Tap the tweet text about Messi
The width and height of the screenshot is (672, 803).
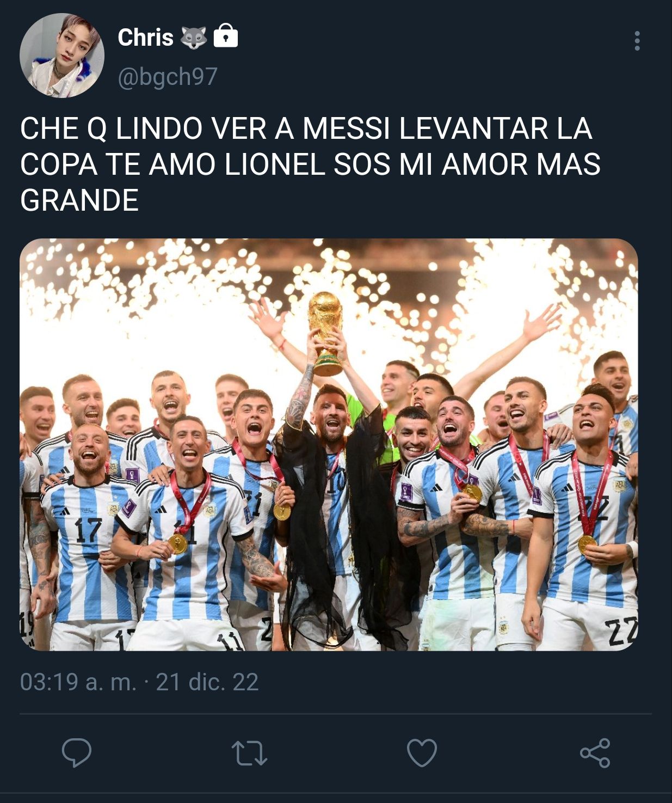tap(310, 164)
